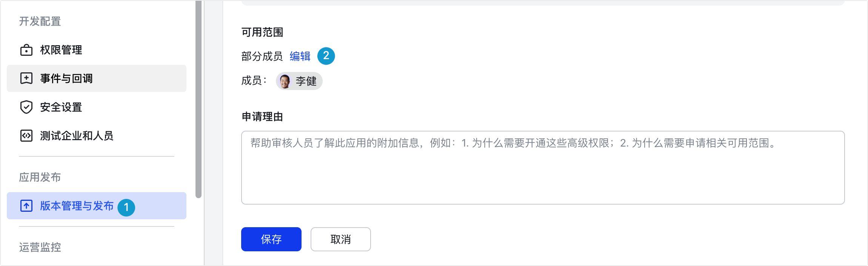Click the blue step 1 badge
The height and width of the screenshot is (266, 868).
pos(126,207)
